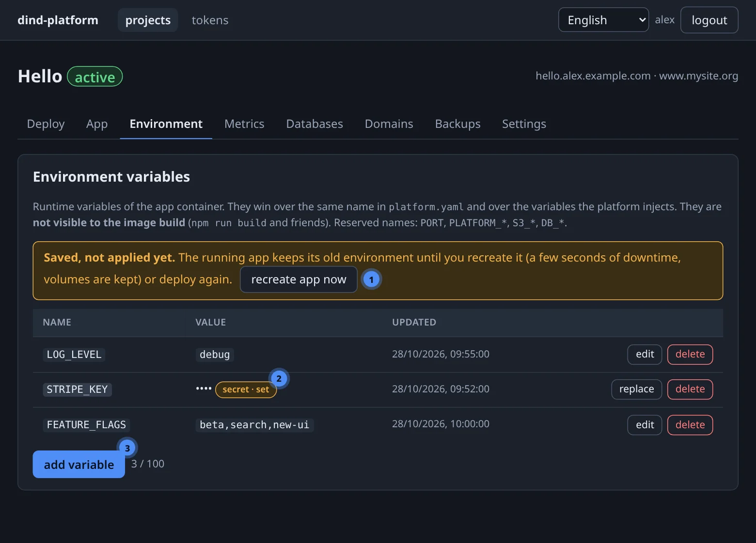Go to the projects page
This screenshot has height=543, width=756.
click(148, 20)
